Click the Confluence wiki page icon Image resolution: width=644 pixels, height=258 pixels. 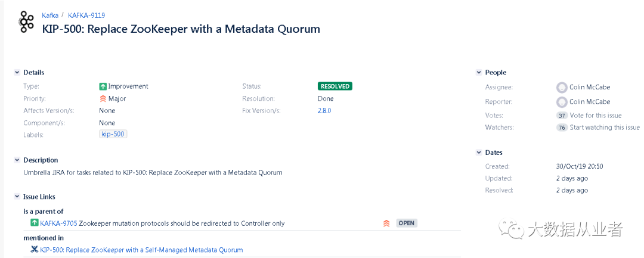tap(35, 250)
